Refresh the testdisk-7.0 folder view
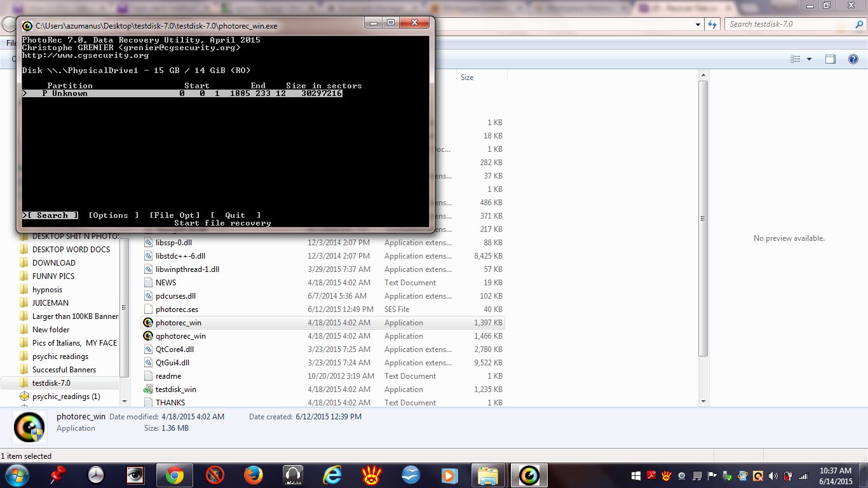Screen dimensions: 868x488 point(713,24)
